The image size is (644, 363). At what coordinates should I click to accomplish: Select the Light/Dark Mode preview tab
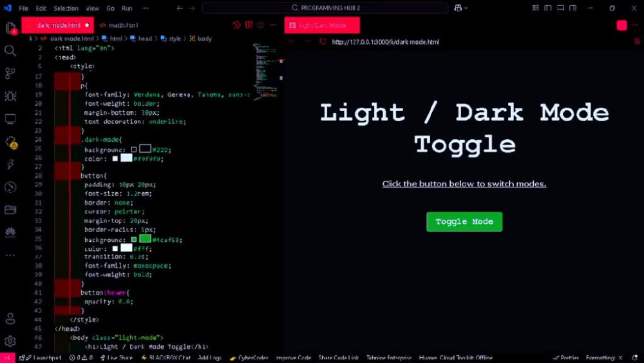click(x=322, y=25)
